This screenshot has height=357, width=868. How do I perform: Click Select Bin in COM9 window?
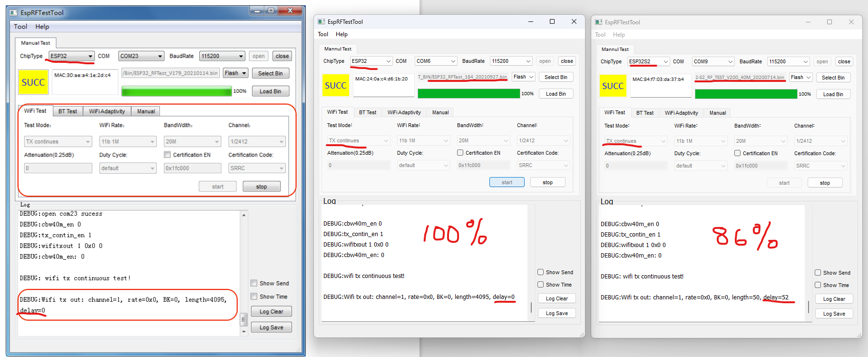[833, 78]
